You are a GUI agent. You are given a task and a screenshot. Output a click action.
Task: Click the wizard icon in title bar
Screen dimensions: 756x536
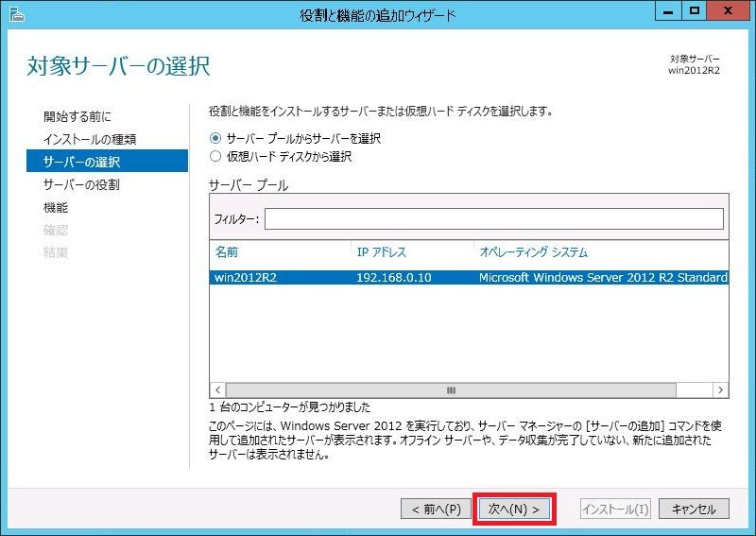coord(17,14)
